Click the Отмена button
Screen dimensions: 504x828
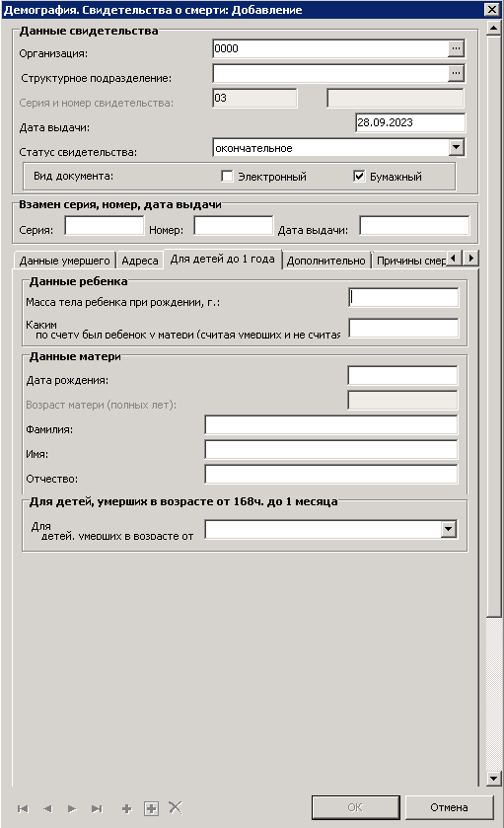449,807
